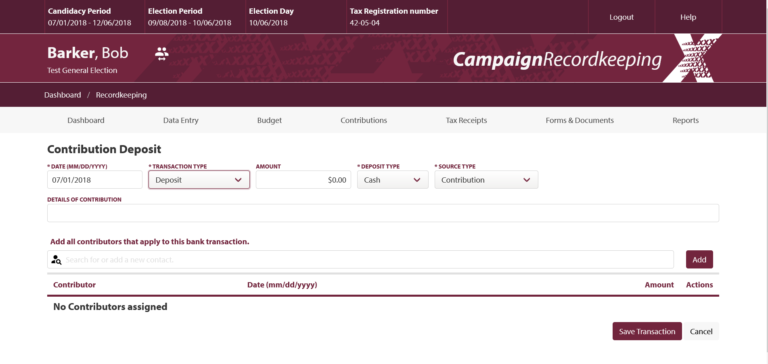Image resolution: width=768 pixels, height=364 pixels.
Task: Open the Help link
Action: [688, 17]
